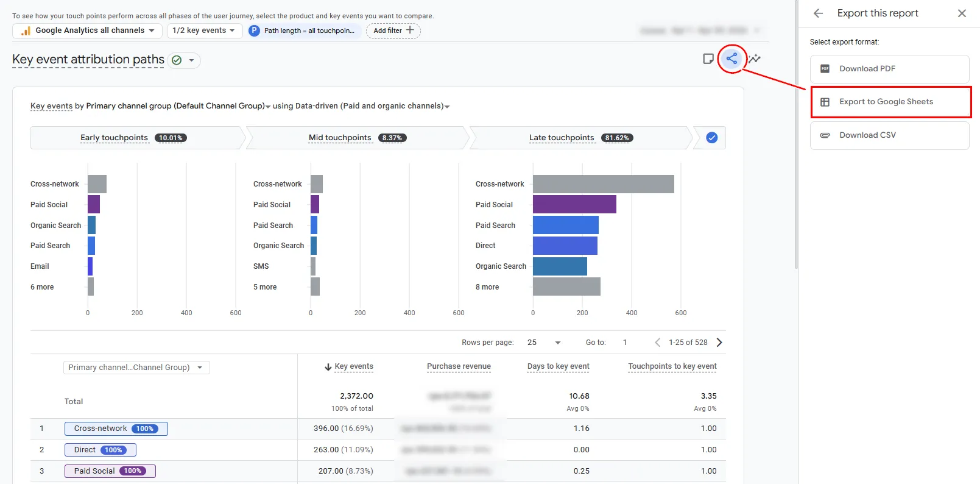Select the Mid touchpoints segment
The width and height of the screenshot is (980, 484).
358,138
